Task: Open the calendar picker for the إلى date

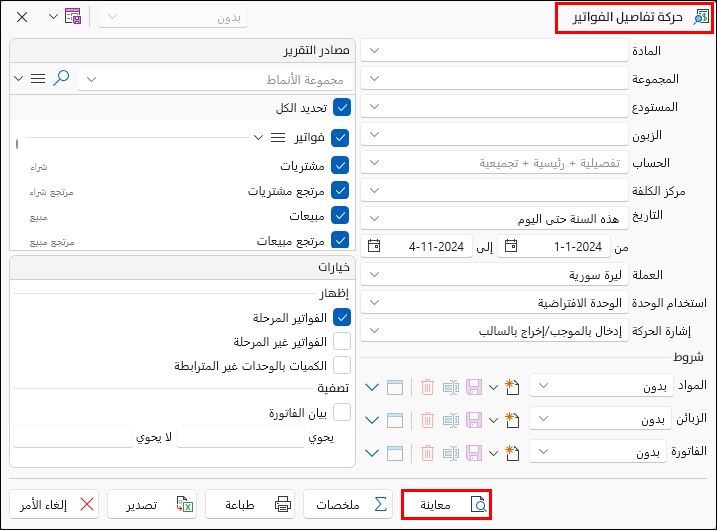Action: click(374, 246)
